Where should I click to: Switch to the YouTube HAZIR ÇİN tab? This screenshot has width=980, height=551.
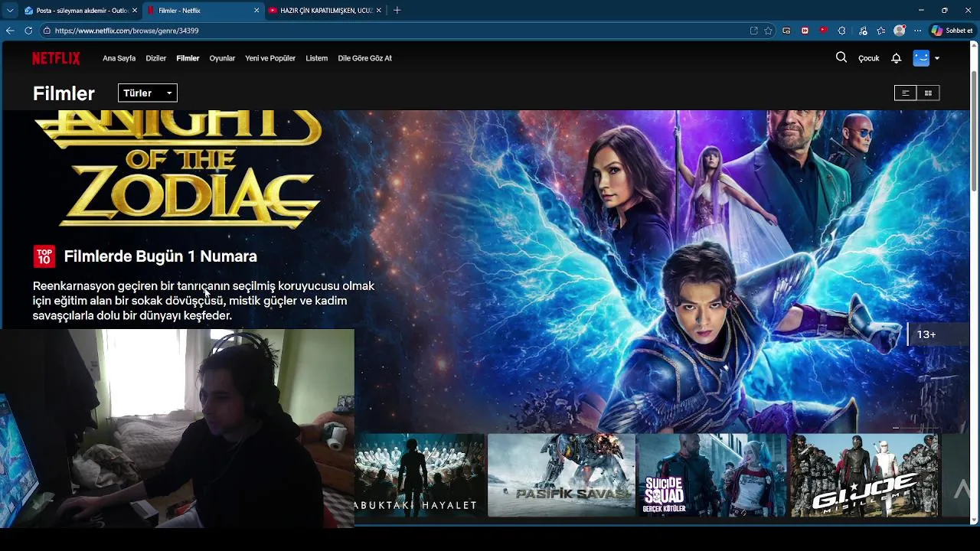click(x=325, y=11)
